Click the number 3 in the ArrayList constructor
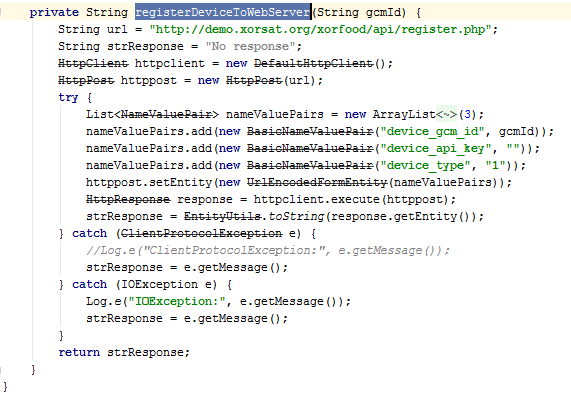Viewport: 571px width, 409px height. (467, 114)
